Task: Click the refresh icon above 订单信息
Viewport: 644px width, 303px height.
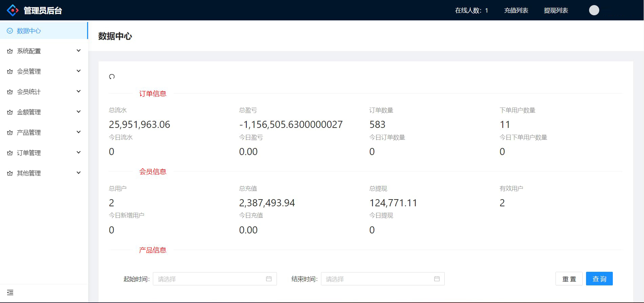Action: coord(112,77)
